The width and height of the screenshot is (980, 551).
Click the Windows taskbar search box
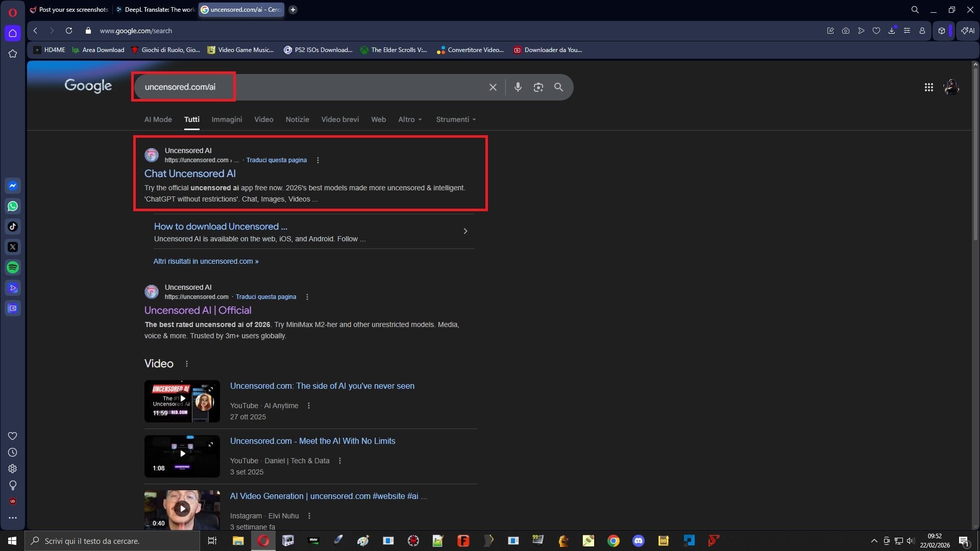click(x=112, y=541)
